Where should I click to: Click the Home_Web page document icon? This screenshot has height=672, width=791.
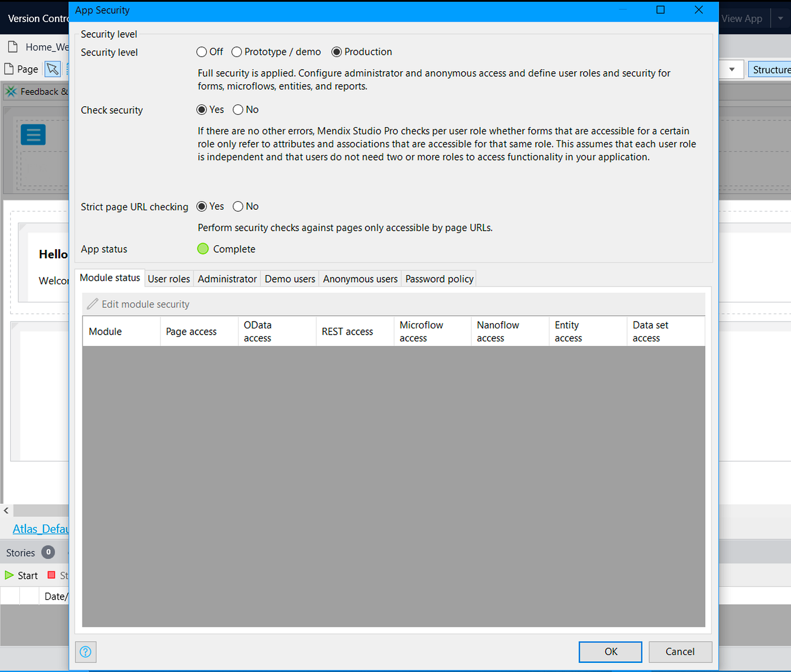12,46
